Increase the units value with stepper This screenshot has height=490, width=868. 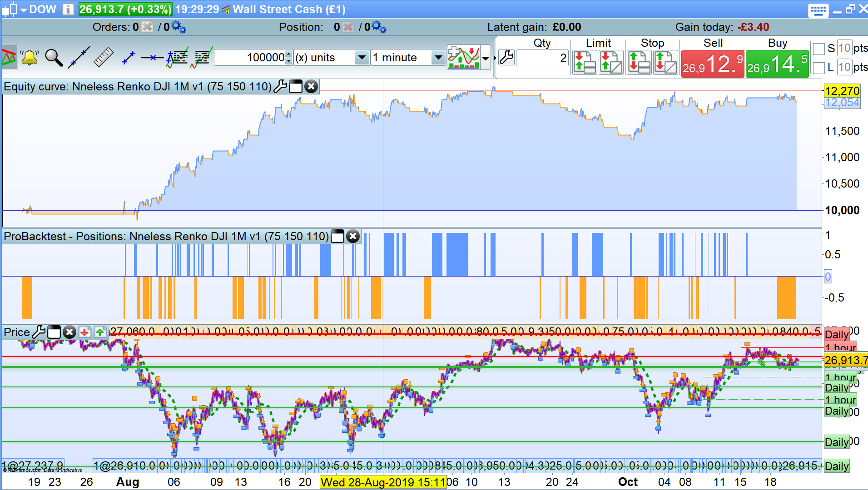coord(289,54)
